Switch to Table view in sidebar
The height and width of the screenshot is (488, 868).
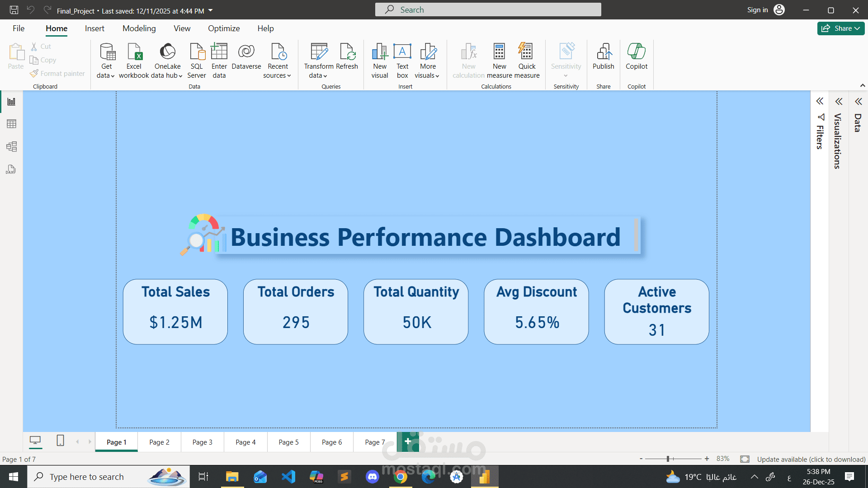pos(11,124)
